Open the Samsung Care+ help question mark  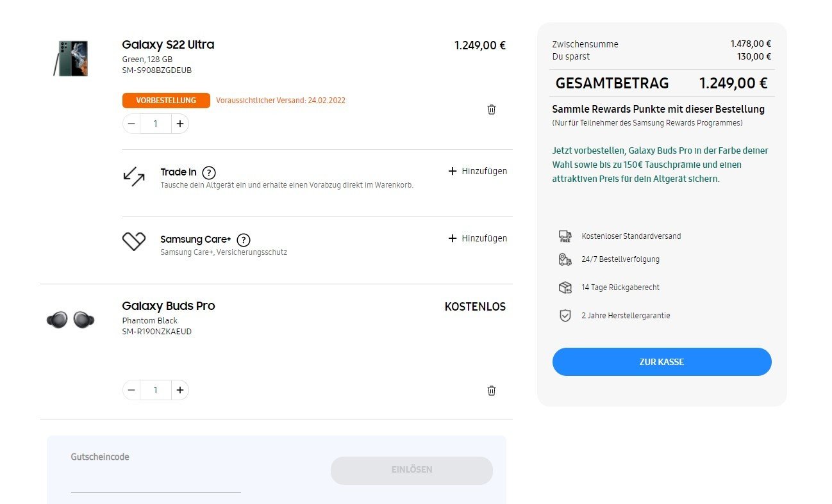point(244,240)
